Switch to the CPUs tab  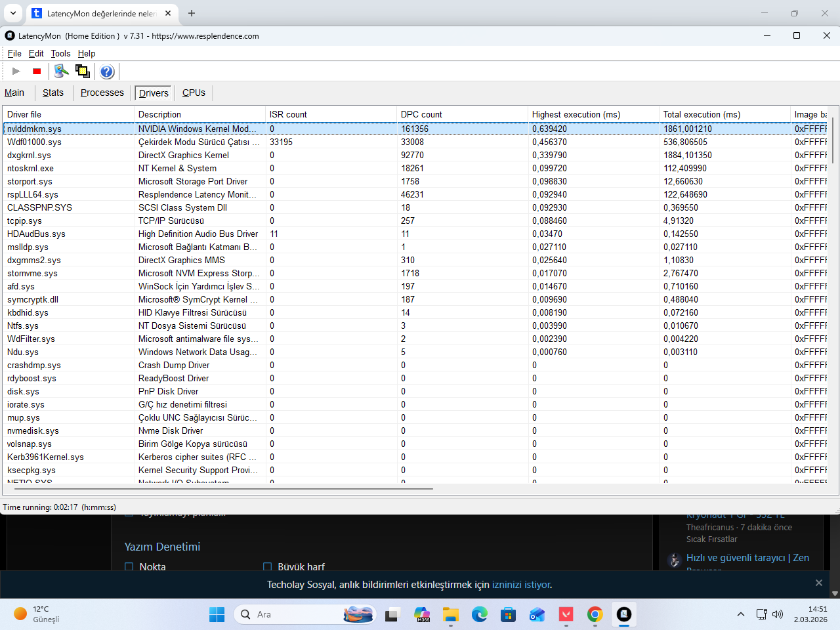(194, 93)
